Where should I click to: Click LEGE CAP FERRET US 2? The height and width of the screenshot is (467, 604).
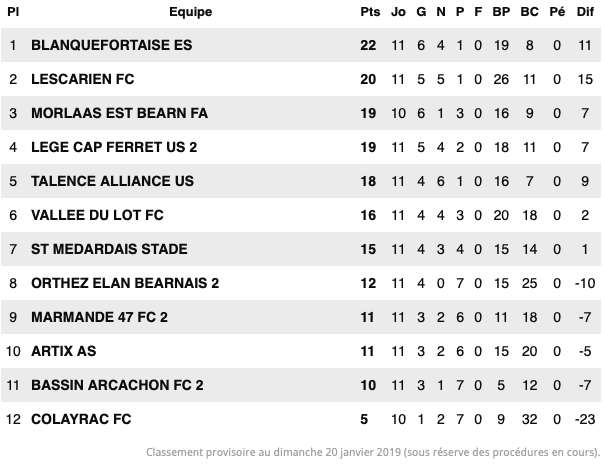[114, 147]
